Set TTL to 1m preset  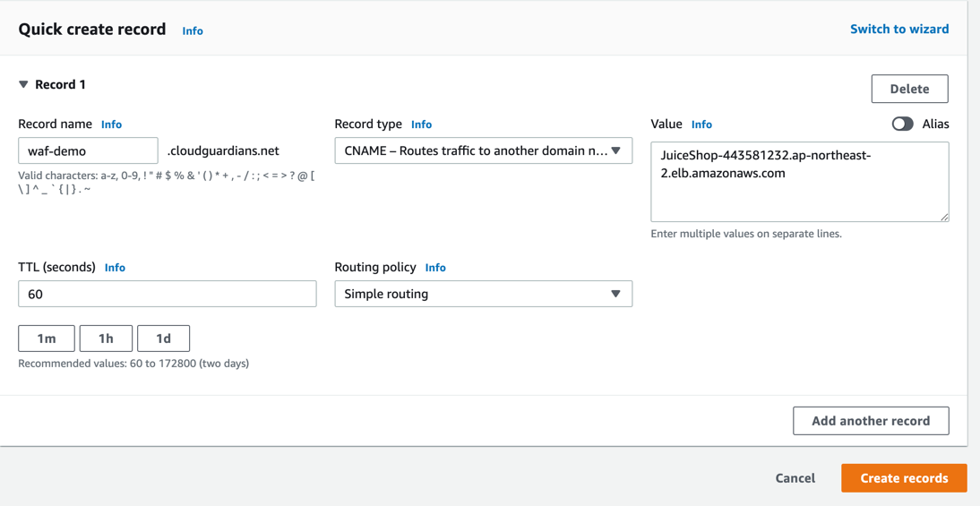tap(47, 339)
